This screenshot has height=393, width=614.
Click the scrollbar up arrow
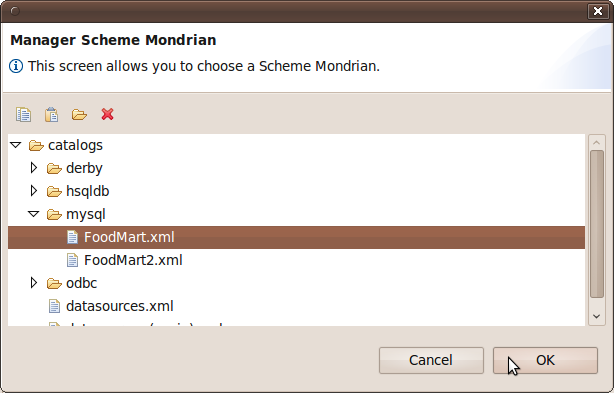click(x=596, y=143)
